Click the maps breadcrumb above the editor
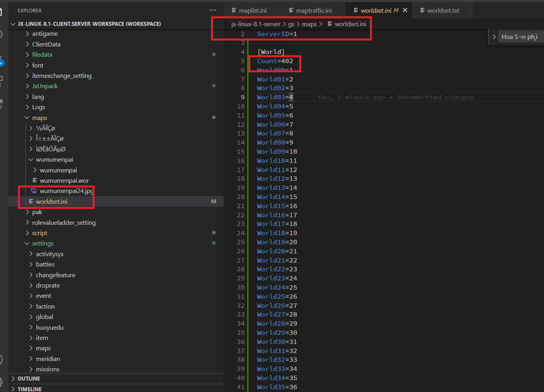The height and width of the screenshot is (392, 544). click(310, 24)
